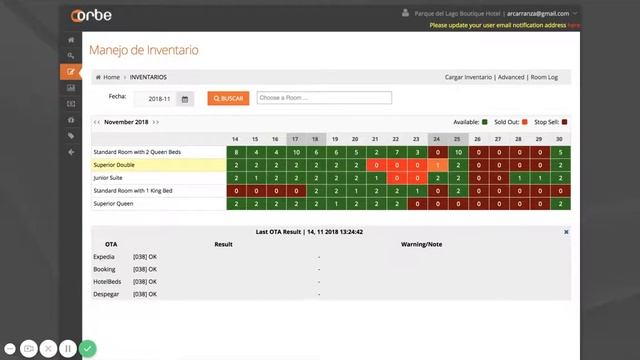Click day 17 column header
The width and height of the screenshot is (640, 360).
(x=295, y=139)
